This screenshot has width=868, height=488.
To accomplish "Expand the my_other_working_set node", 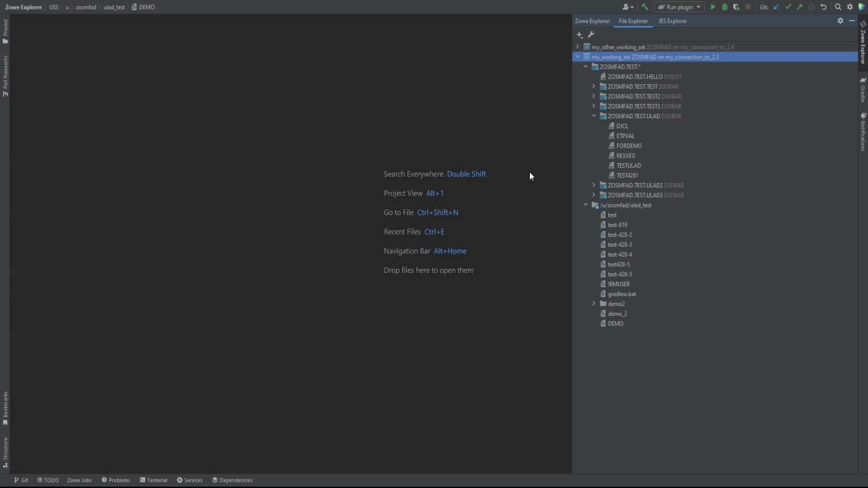I will (577, 47).
